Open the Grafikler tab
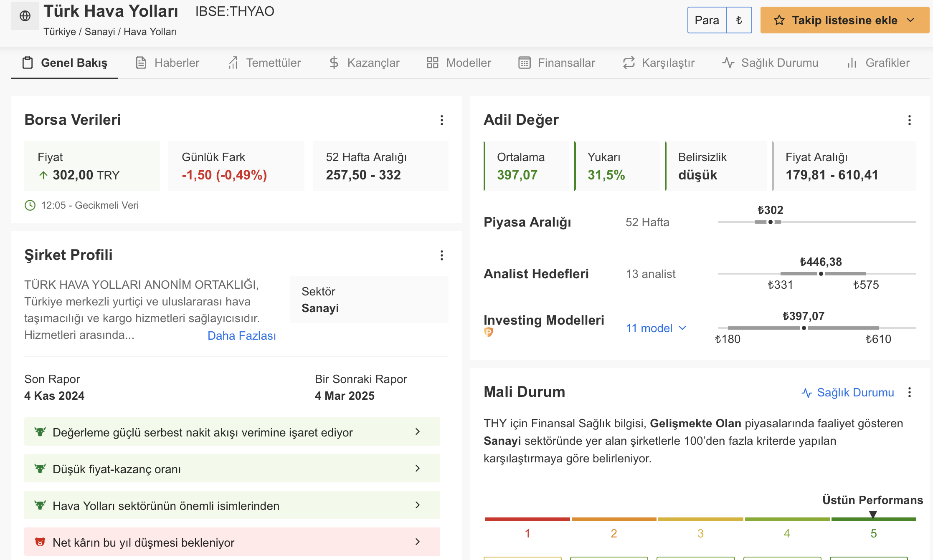The width and height of the screenshot is (933, 560). pyautogui.click(x=878, y=63)
